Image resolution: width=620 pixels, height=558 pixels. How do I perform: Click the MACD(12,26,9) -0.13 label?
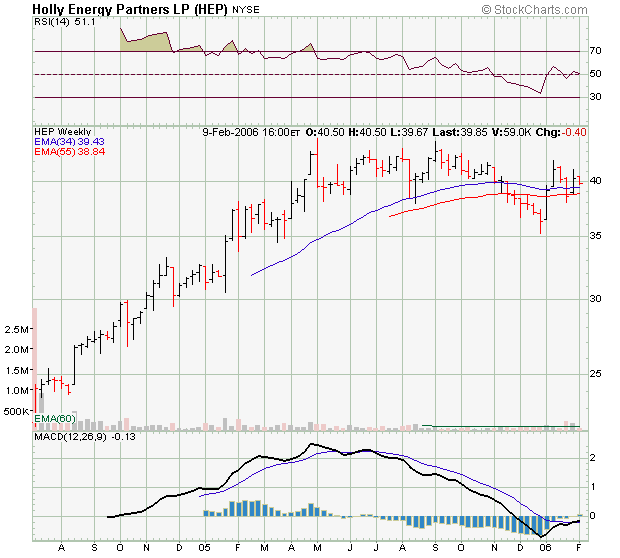pos(85,437)
